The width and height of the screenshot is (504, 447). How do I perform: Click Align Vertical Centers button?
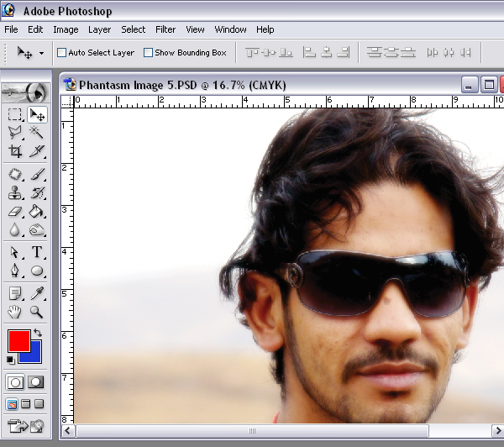pyautogui.click(x=269, y=52)
